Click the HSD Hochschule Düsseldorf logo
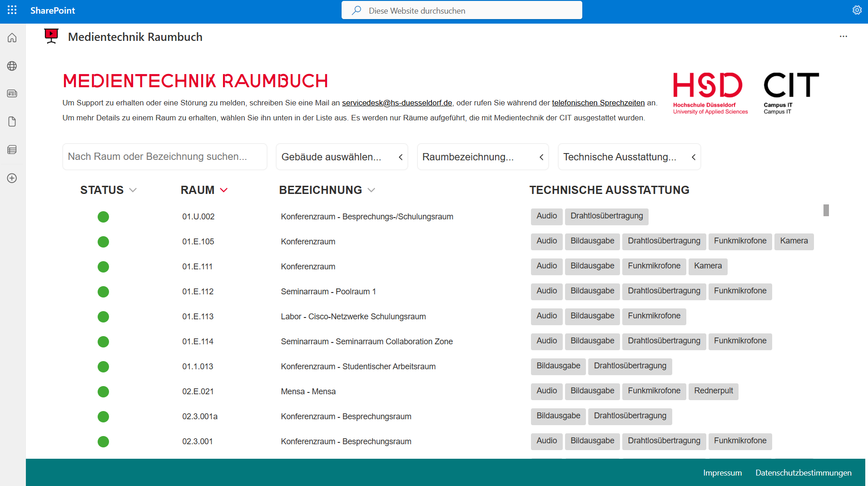This screenshot has height=486, width=868. pos(710,93)
